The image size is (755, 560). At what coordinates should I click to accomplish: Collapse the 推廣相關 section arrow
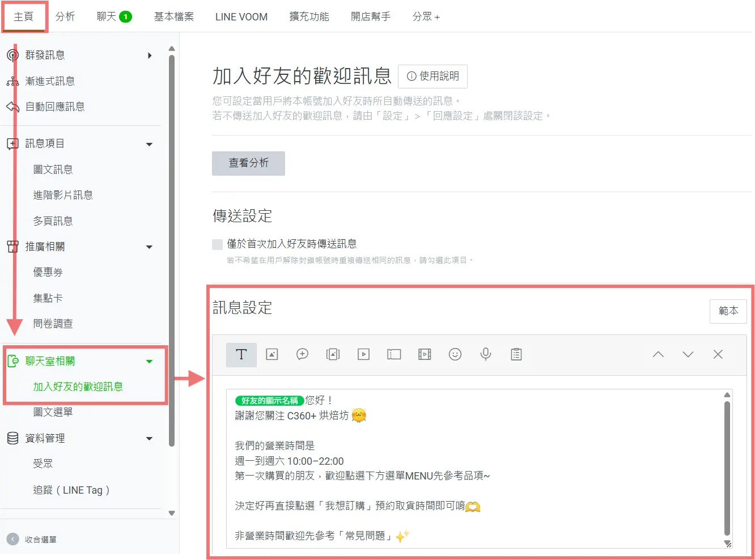pos(150,247)
